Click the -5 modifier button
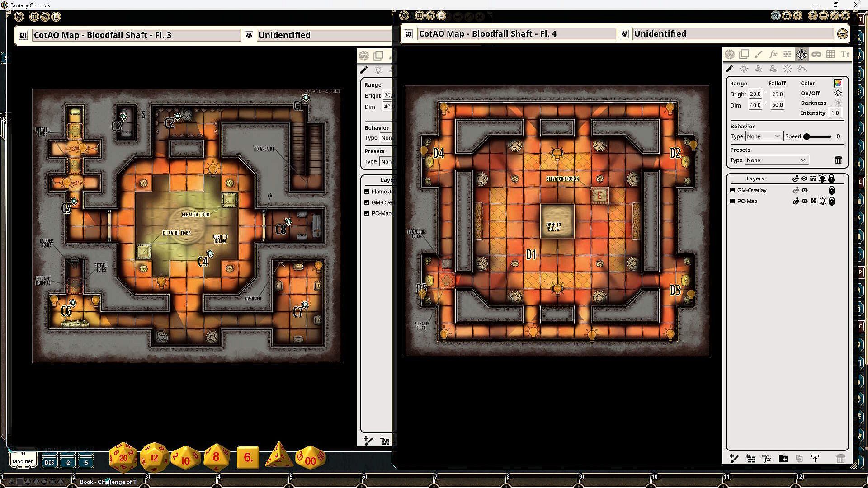 (x=86, y=462)
